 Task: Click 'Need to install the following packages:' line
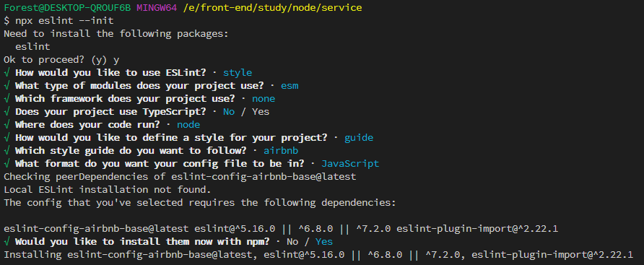pos(116,34)
